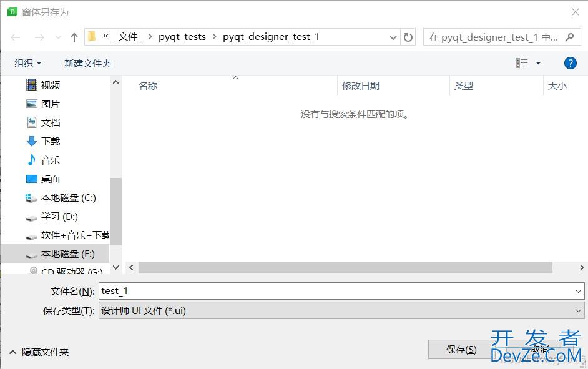The width and height of the screenshot is (588, 369).
Task: Click the up-arrow parent folder button
Action: [74, 37]
